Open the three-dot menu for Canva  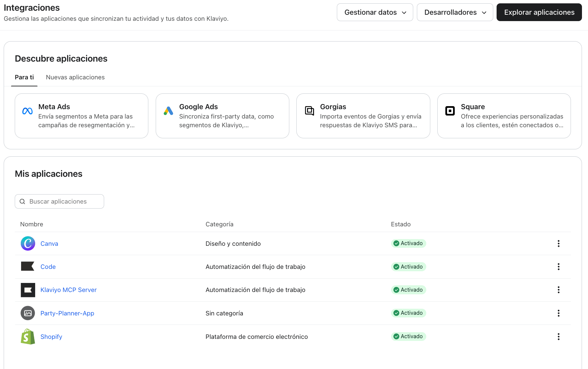[558, 243]
